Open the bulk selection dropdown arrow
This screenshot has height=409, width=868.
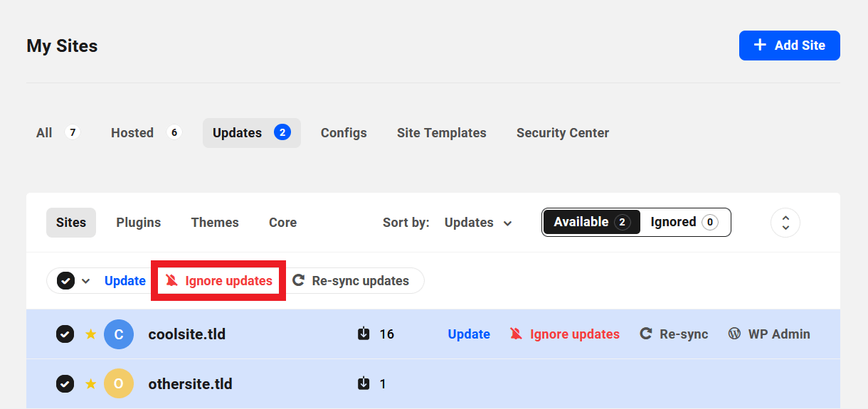point(86,281)
